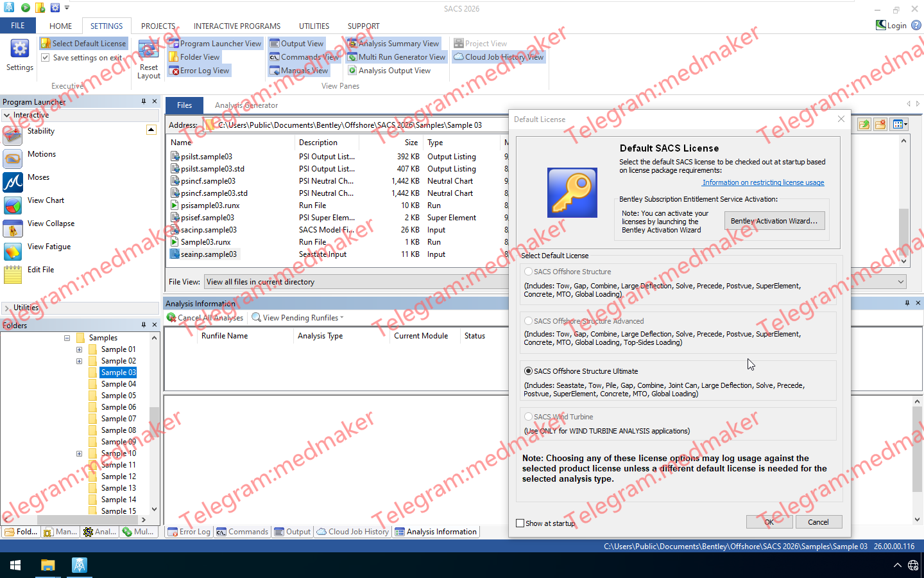This screenshot has width=924, height=578.
Task: Open Program Launcher View
Action: click(x=216, y=44)
